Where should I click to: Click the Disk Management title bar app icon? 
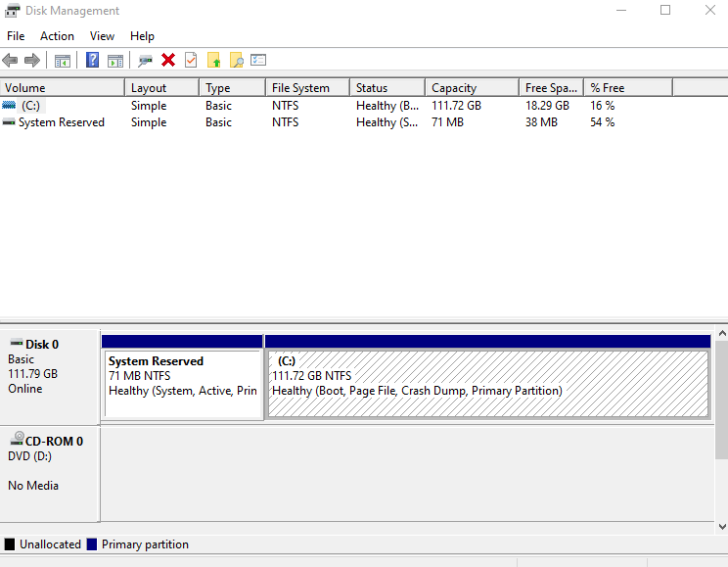tap(13, 10)
